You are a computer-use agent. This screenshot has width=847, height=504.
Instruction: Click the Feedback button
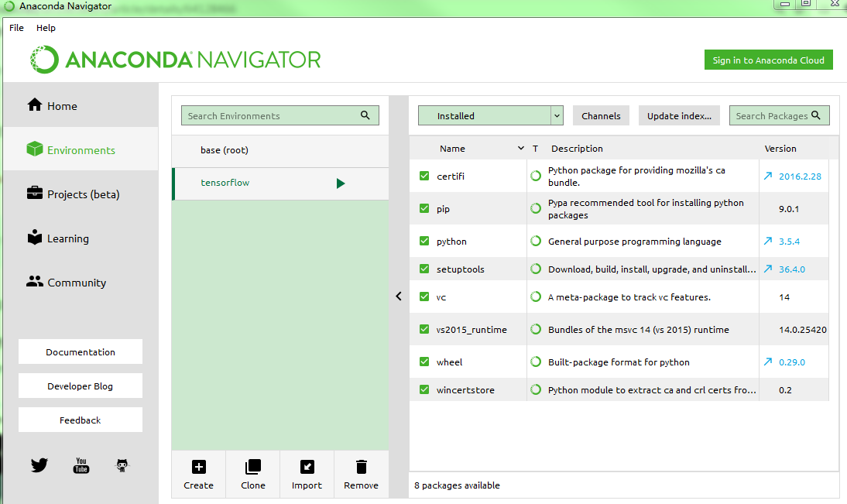tap(81, 420)
